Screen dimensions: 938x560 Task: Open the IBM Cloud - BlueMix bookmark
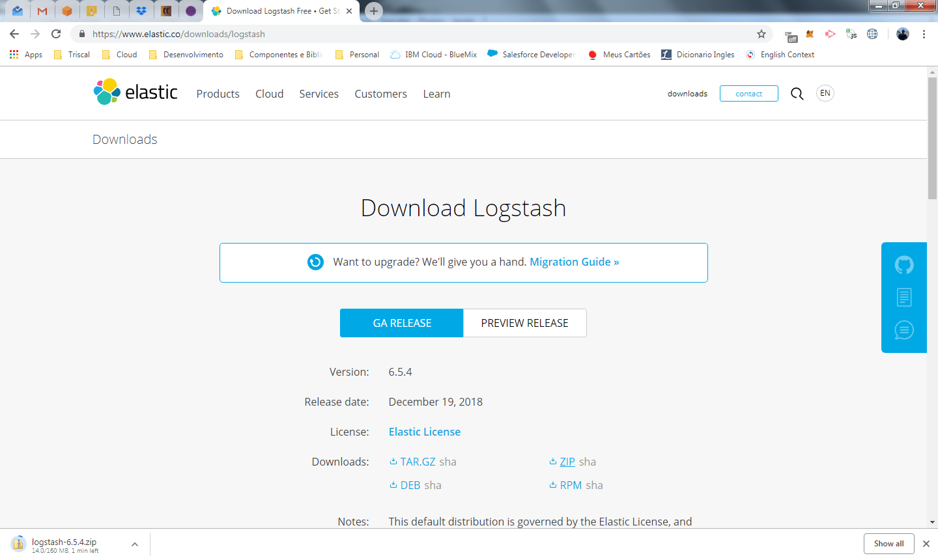434,55
